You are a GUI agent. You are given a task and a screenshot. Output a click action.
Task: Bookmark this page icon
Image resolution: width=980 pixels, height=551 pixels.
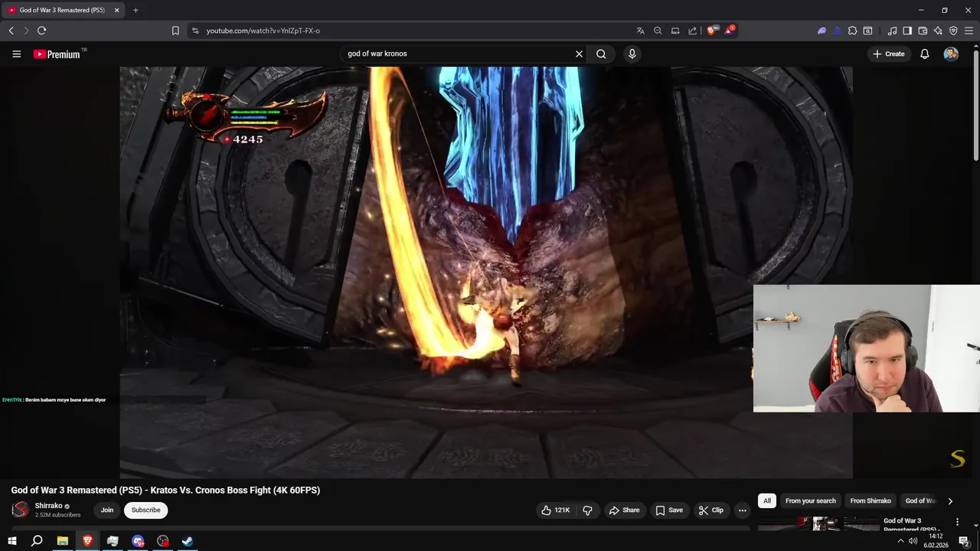pos(175,31)
